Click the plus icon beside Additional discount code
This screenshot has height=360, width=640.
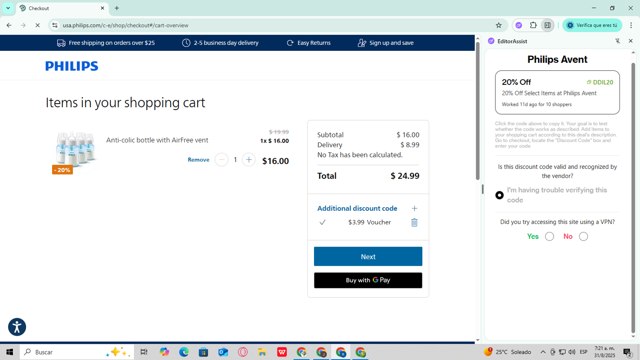click(x=414, y=208)
